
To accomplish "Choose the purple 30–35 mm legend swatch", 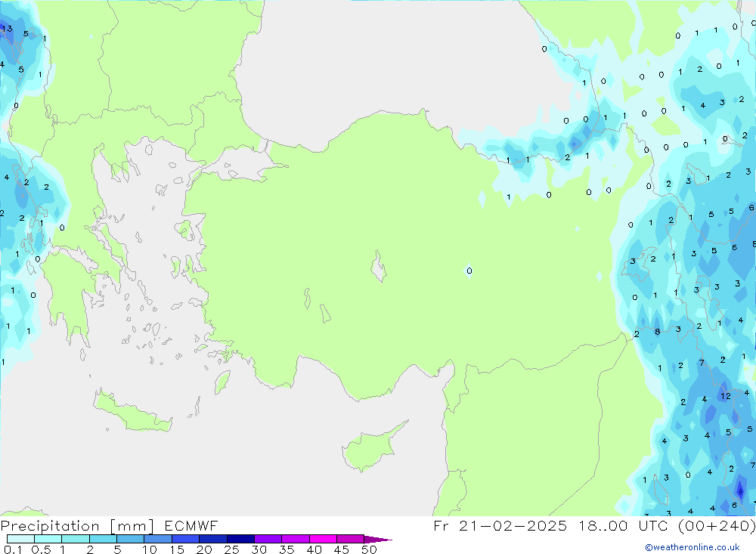I will click(x=268, y=539).
